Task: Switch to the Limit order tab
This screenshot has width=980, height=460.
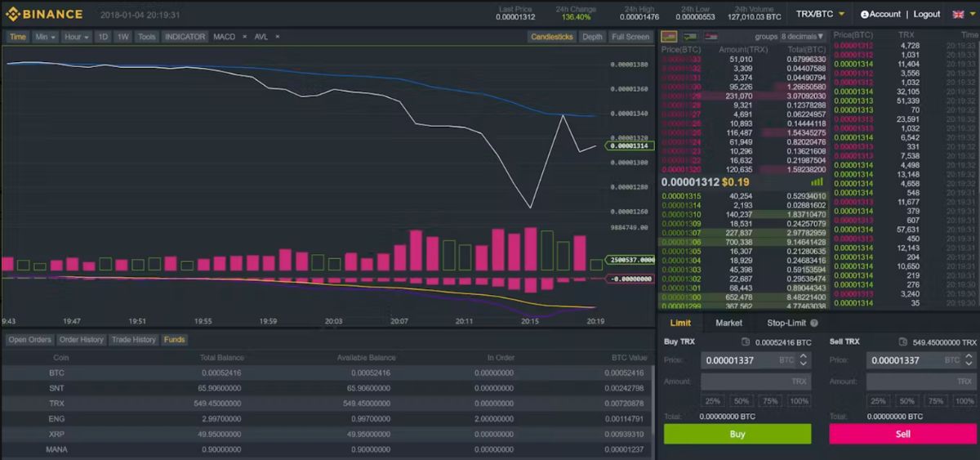Action: (680, 323)
